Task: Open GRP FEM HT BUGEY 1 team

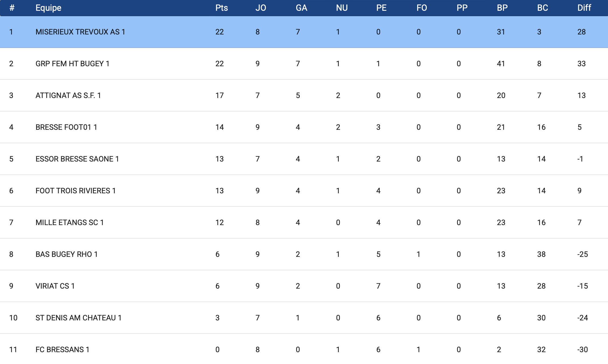Action: 72,64
